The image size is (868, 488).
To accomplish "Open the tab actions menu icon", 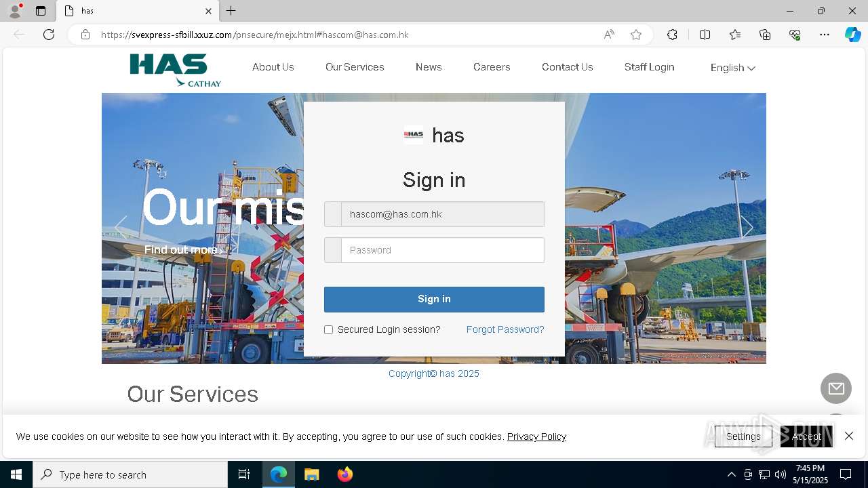I will tap(41, 11).
